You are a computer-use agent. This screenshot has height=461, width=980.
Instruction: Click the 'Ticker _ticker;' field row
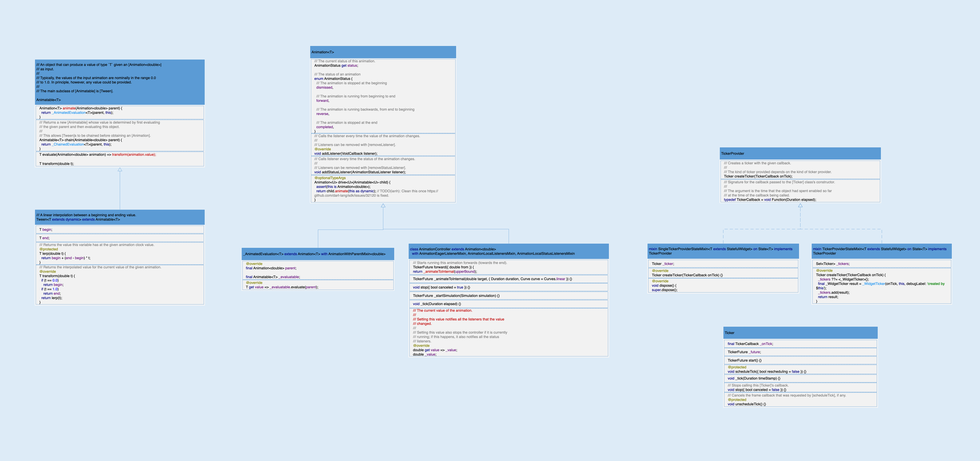(x=723, y=264)
